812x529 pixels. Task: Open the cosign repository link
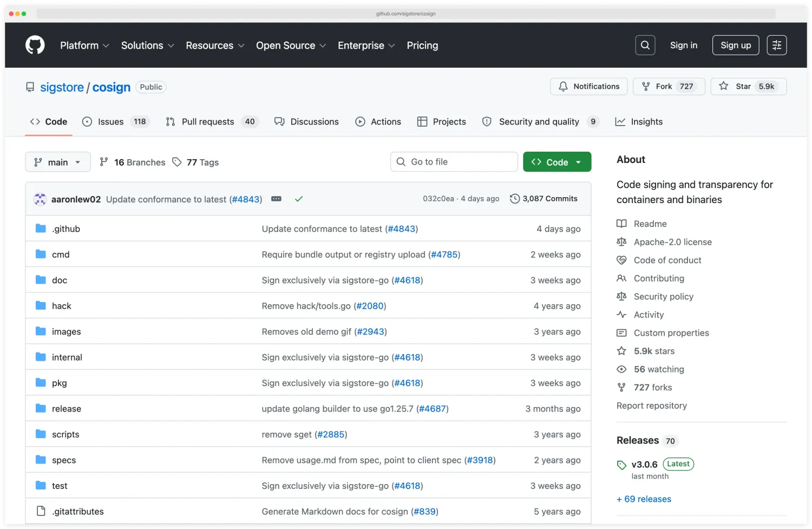(x=112, y=87)
